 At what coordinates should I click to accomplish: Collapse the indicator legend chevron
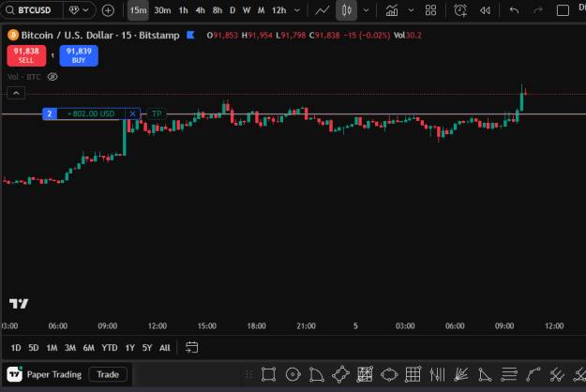(x=16, y=93)
